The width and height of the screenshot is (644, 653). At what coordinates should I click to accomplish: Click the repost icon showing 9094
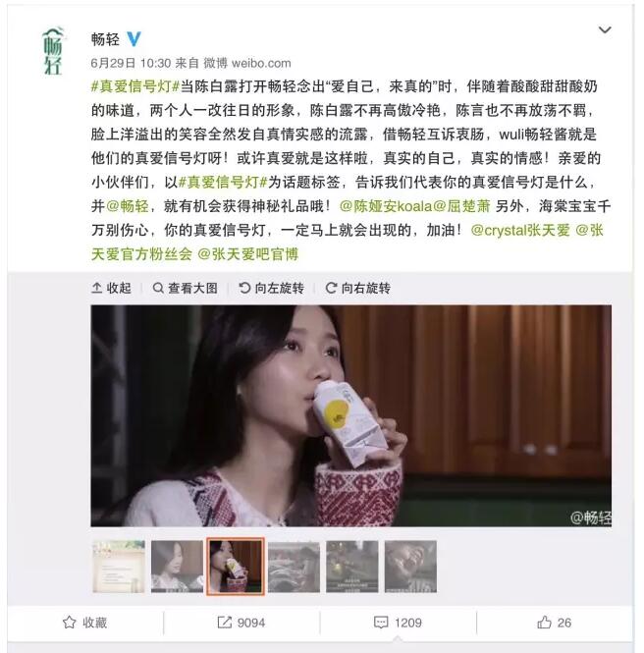coord(241,623)
